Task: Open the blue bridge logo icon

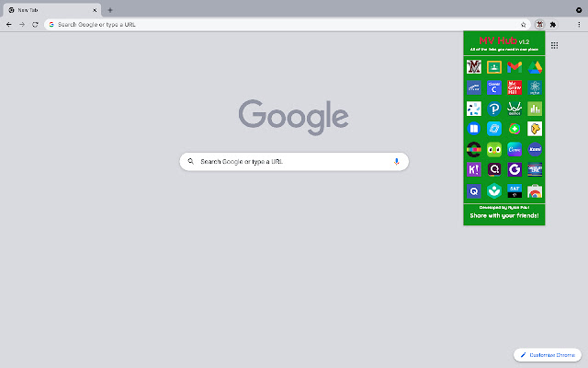Action: 474,88
